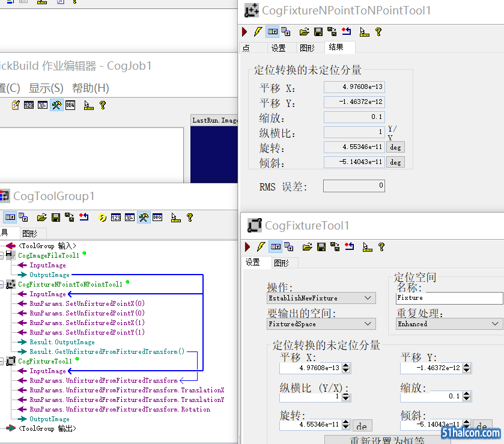Screen dimensions: 504x444
Task: Select RunParams.UnfixturedFromFixturedTransform.Rotation terminal
Action: (120, 410)
